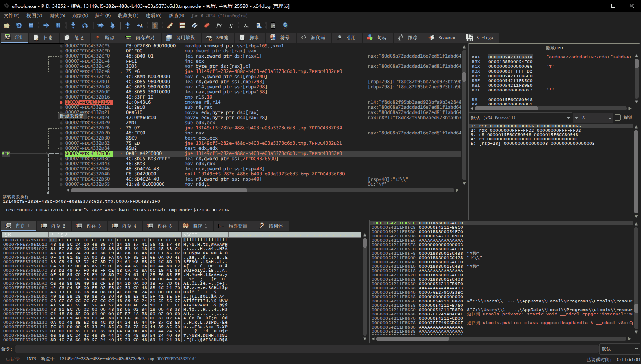Open the variables hash icon
The image size is (641, 364).
(x=231, y=26)
